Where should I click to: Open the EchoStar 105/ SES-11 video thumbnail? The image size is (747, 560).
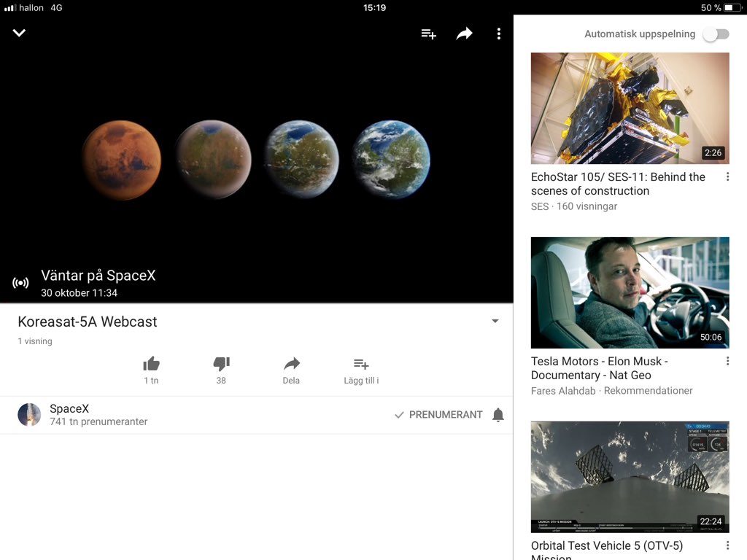point(630,108)
